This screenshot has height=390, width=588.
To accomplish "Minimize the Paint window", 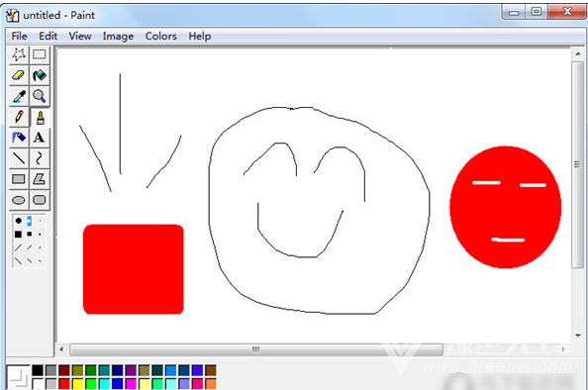I will (x=514, y=12).
